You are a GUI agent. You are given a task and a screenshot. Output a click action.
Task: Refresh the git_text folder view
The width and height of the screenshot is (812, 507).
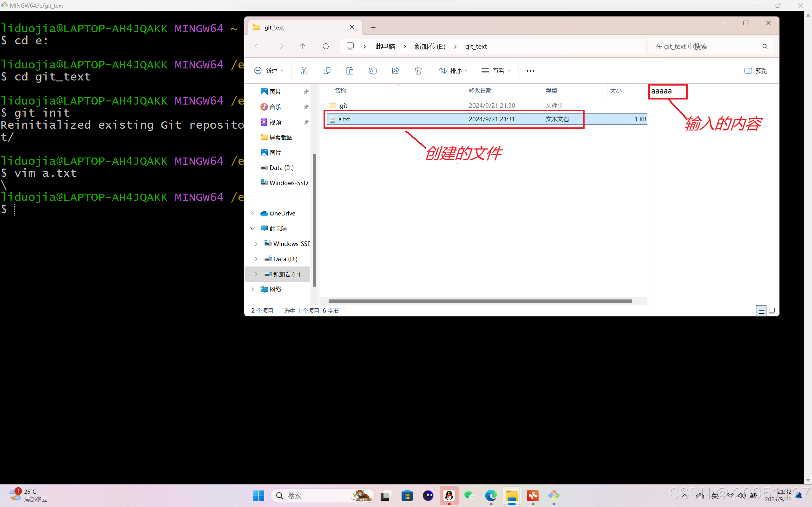click(x=325, y=46)
